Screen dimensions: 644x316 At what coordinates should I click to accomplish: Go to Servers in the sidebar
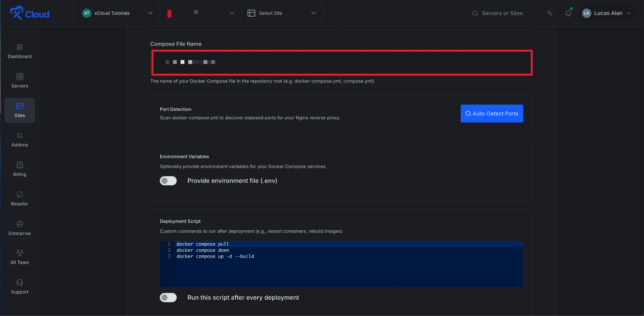pyautogui.click(x=19, y=81)
